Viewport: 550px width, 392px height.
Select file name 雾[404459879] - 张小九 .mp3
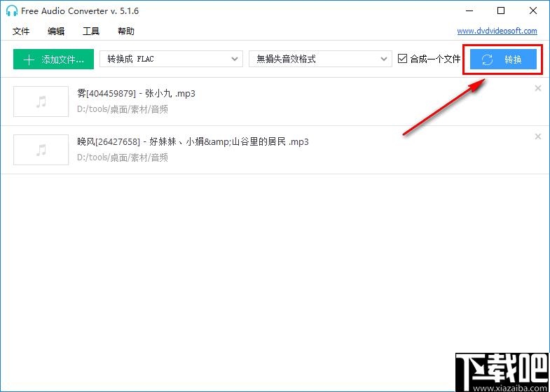tap(136, 94)
